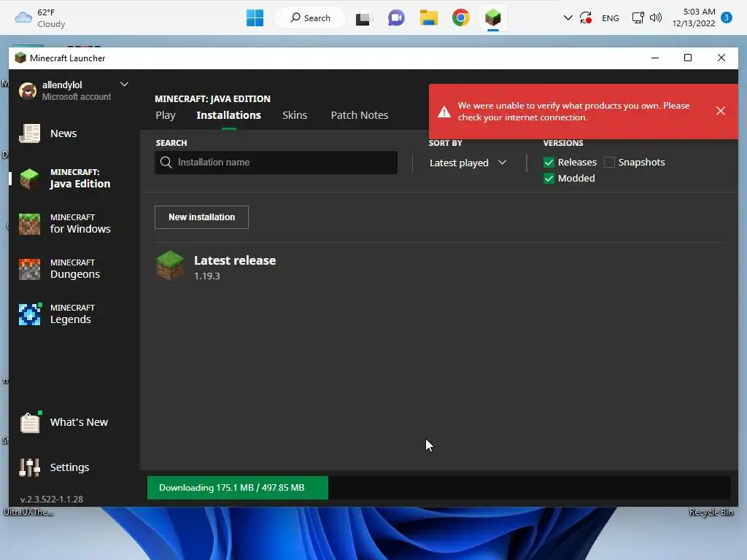Click the New installation button
Image resolution: width=747 pixels, height=560 pixels.
[201, 217]
